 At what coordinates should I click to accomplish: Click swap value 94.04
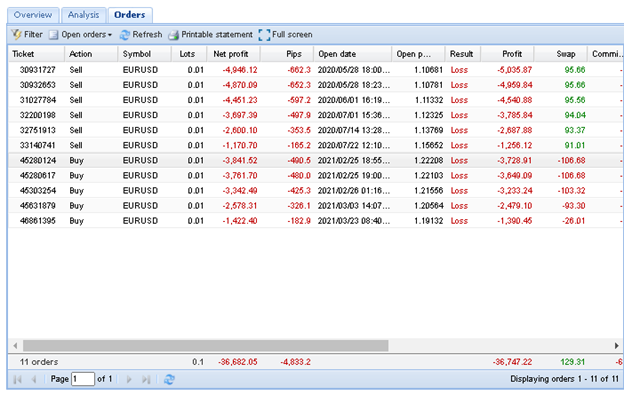click(x=575, y=115)
